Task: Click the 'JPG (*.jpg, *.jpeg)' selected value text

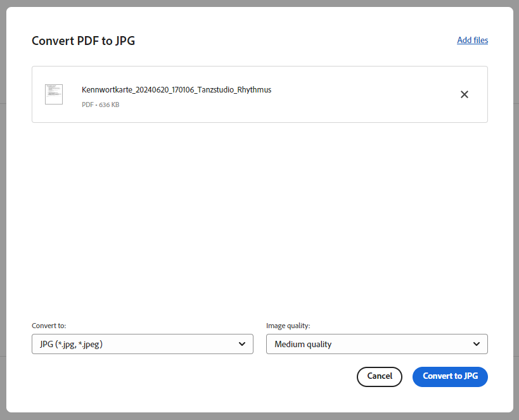Action: [x=71, y=344]
